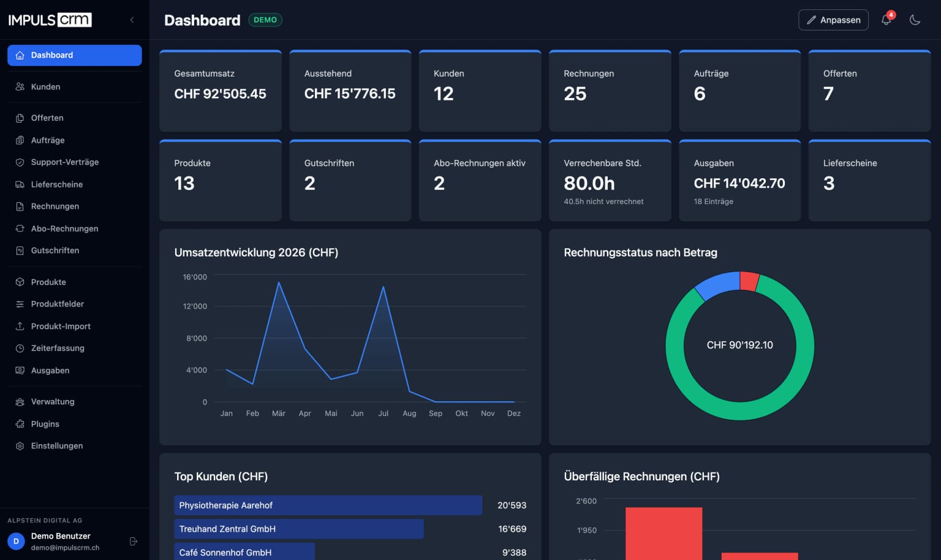Click the Demo Benutzer avatar
Viewport: 941px width, 560px height.
click(16, 542)
